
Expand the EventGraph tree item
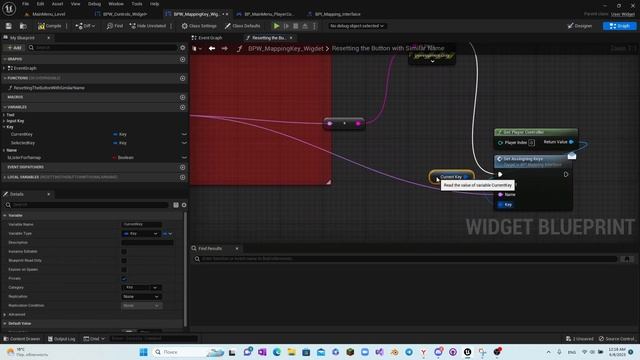(4, 68)
